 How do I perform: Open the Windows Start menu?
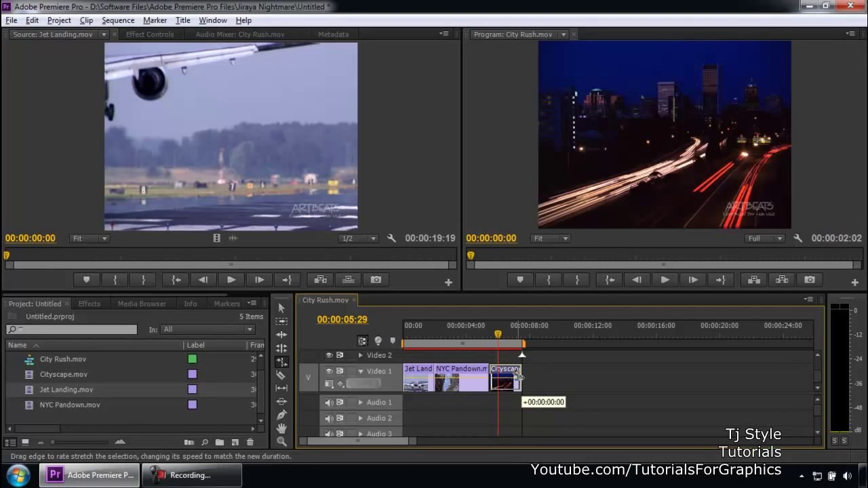point(18,474)
